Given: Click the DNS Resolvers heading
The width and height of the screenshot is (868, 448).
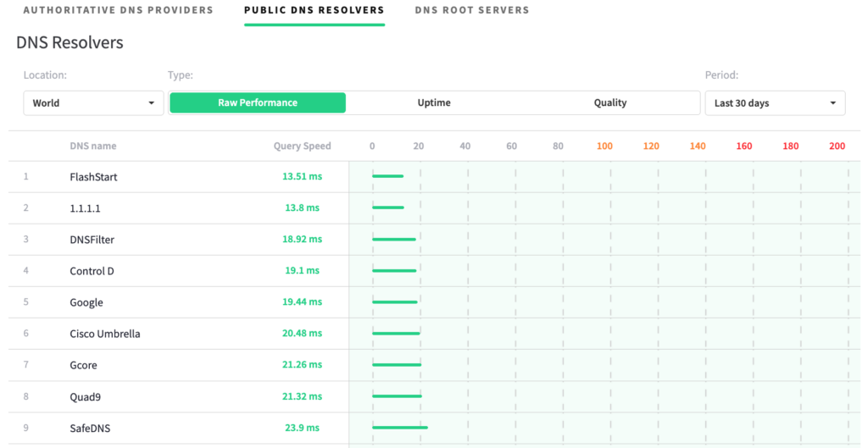Looking at the screenshot, I should pos(70,42).
